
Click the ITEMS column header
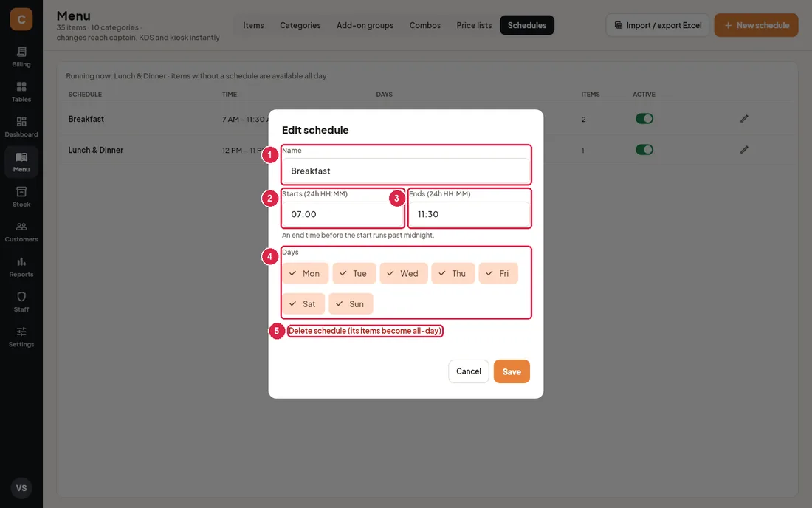coord(591,95)
